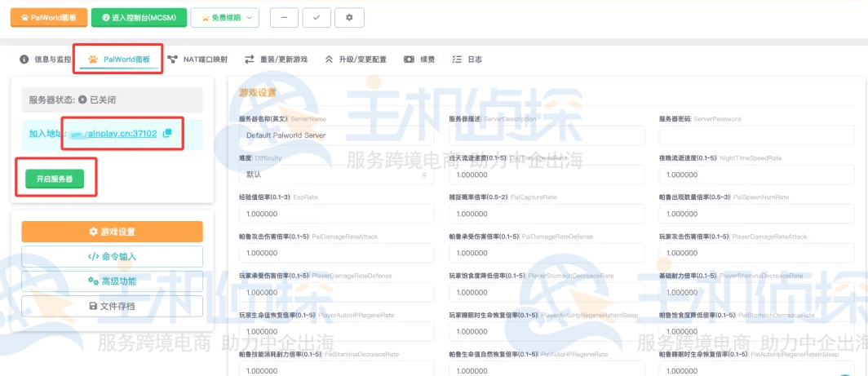Click the 服务器状态 已关闭 status text
This screenshot has width=868, height=376.
click(x=73, y=100)
